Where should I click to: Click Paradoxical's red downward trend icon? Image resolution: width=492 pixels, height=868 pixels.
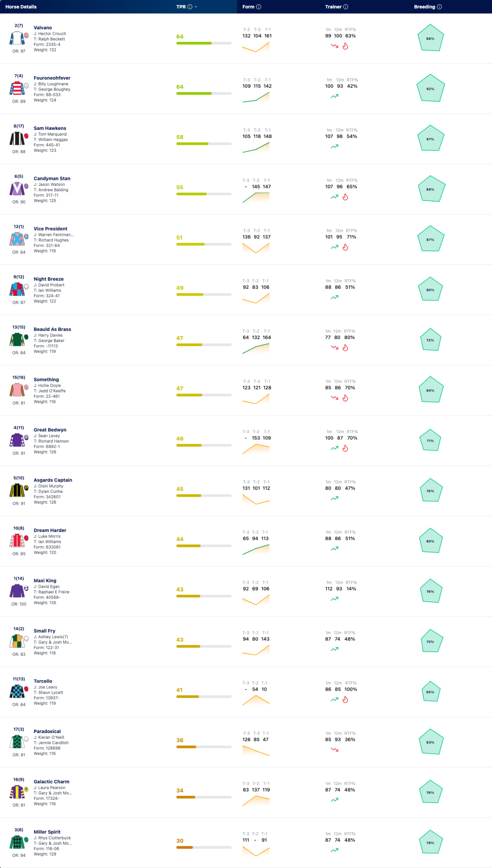(x=334, y=750)
